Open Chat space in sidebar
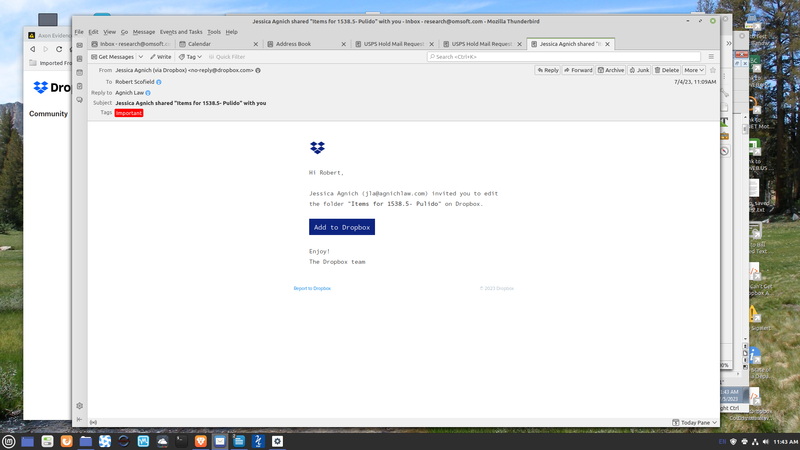Viewport: 800px width, 450px height. (x=80, y=101)
